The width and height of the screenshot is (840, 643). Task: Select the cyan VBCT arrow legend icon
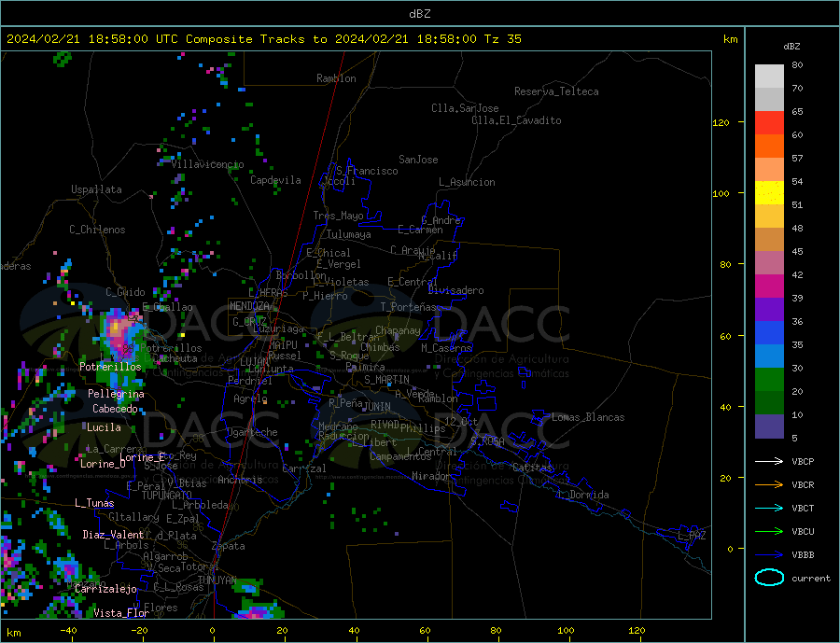pos(769,508)
